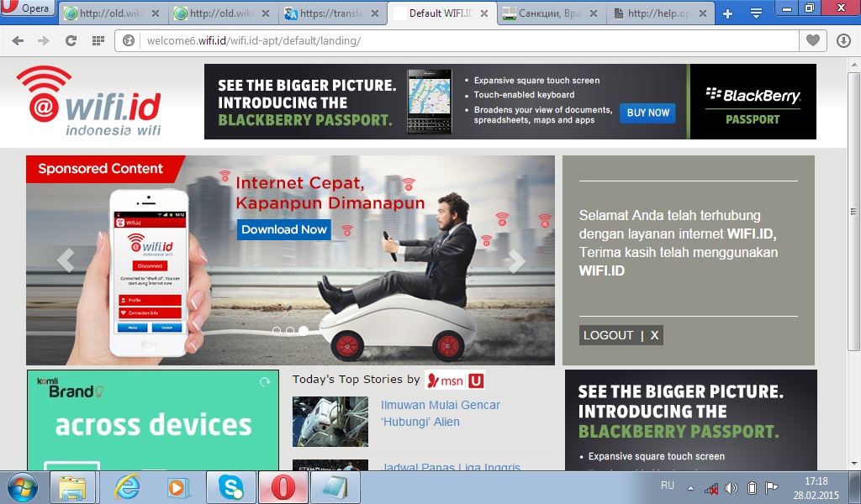
Task: Open a new tab with plus button
Action: tap(728, 13)
